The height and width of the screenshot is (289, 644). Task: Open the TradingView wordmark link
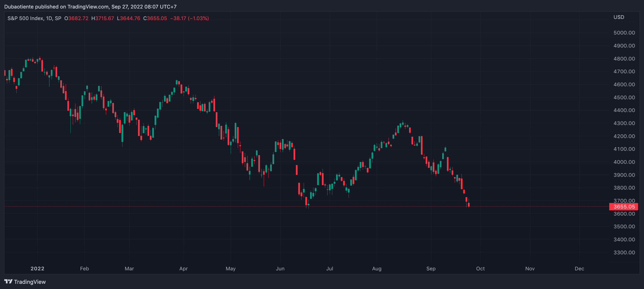click(30, 282)
